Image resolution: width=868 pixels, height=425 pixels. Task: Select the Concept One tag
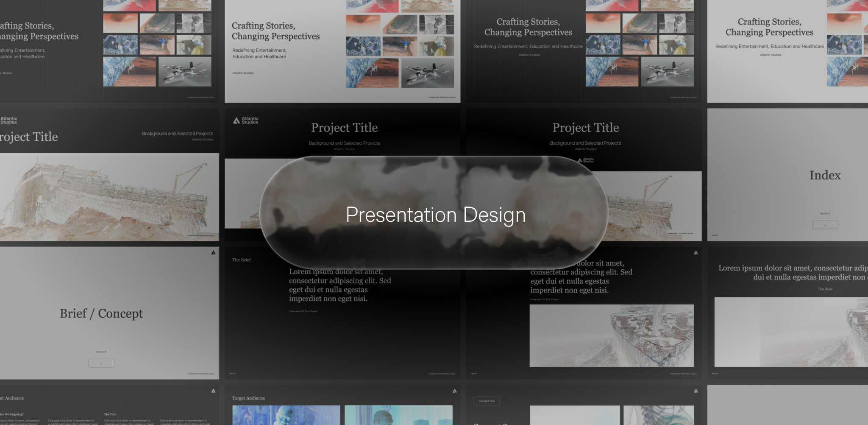click(487, 401)
